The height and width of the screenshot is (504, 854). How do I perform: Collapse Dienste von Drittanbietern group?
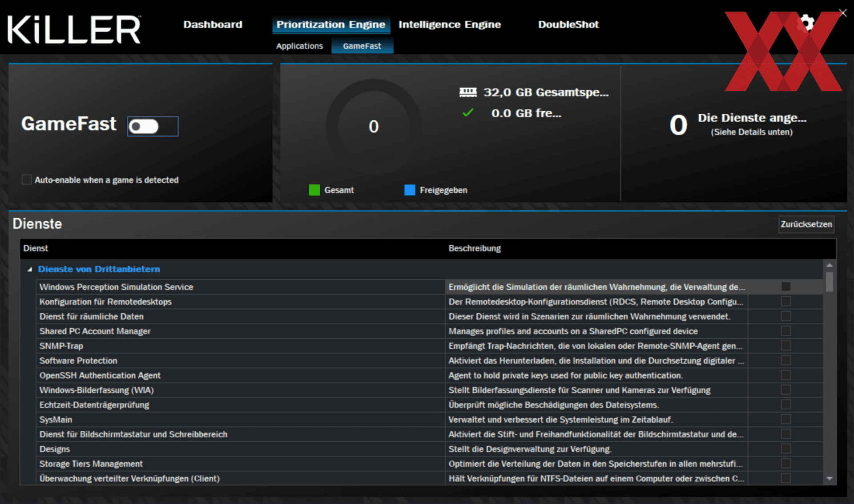point(30,269)
